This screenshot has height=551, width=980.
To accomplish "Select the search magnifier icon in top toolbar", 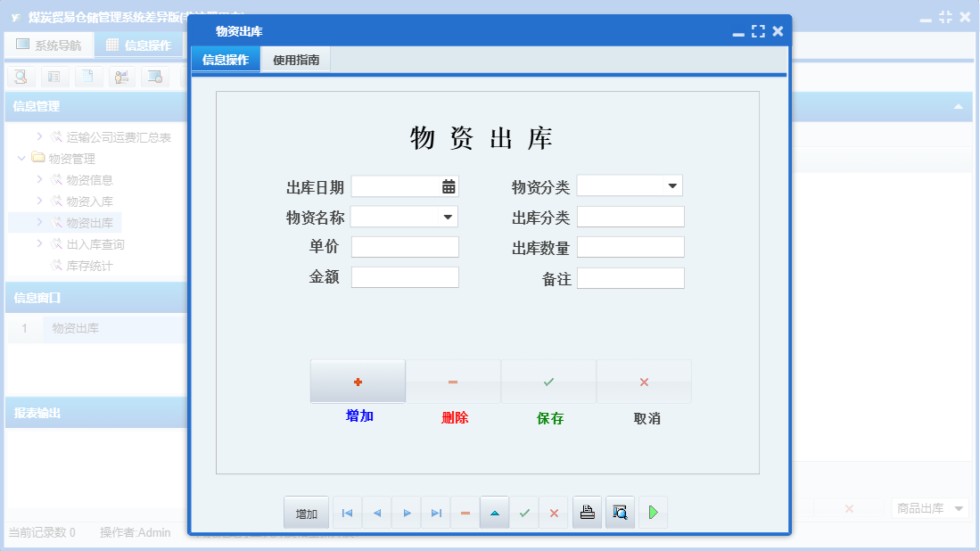I will [x=20, y=77].
